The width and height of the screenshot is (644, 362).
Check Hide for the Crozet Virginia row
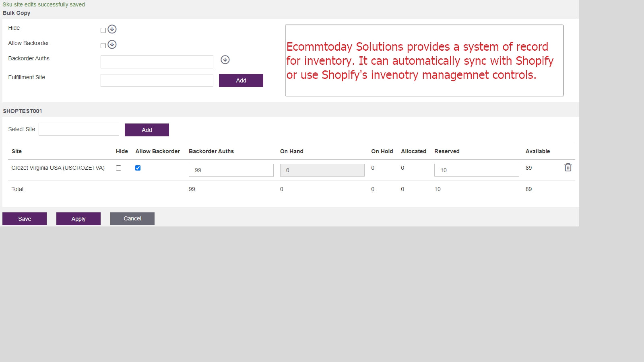pos(118,168)
